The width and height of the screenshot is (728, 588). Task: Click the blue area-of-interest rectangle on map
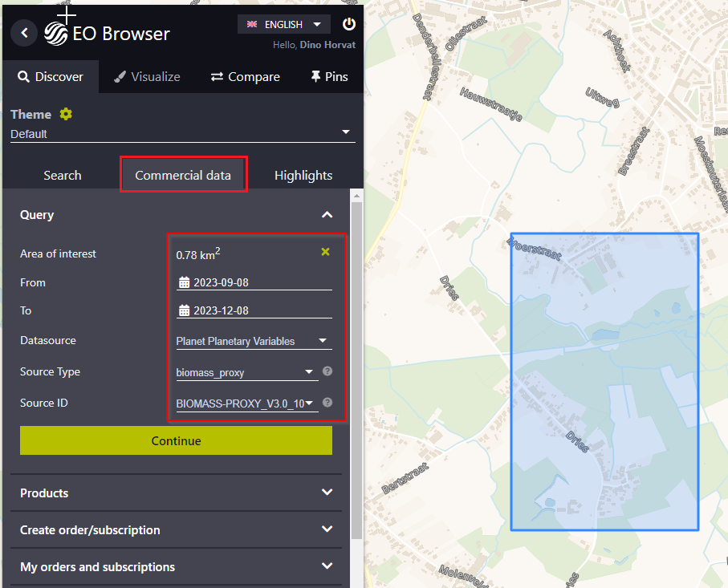[x=604, y=382]
